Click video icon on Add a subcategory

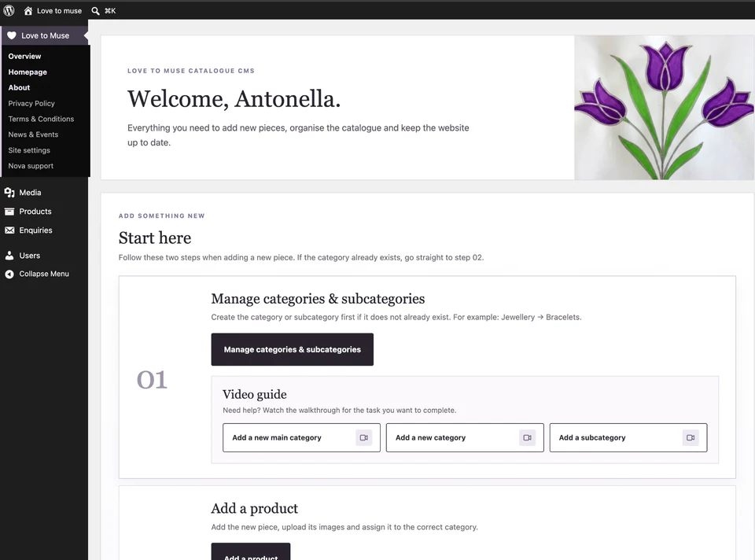point(691,437)
